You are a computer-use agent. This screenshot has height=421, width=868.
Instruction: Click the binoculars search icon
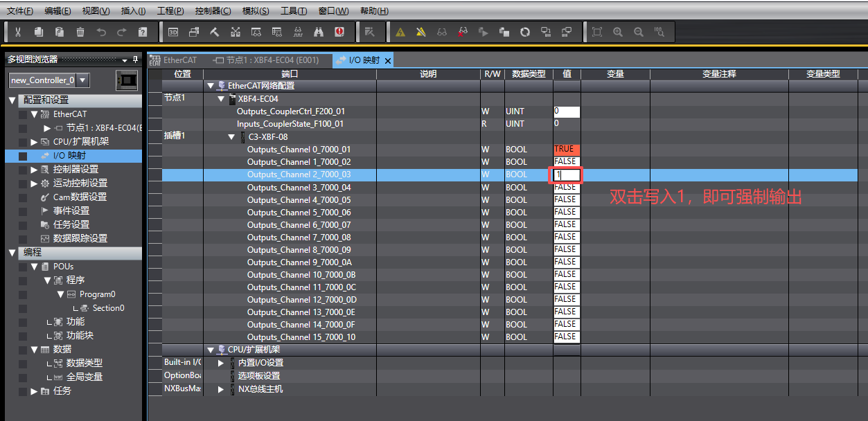319,32
